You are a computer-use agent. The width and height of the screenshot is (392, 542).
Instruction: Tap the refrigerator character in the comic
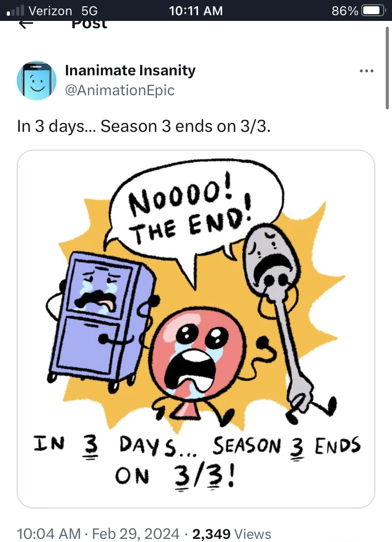point(99,319)
